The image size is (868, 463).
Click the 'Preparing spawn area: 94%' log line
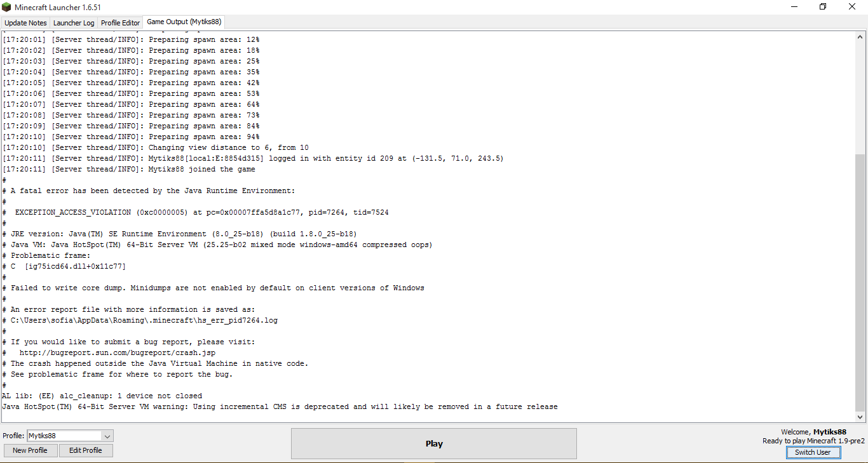131,137
